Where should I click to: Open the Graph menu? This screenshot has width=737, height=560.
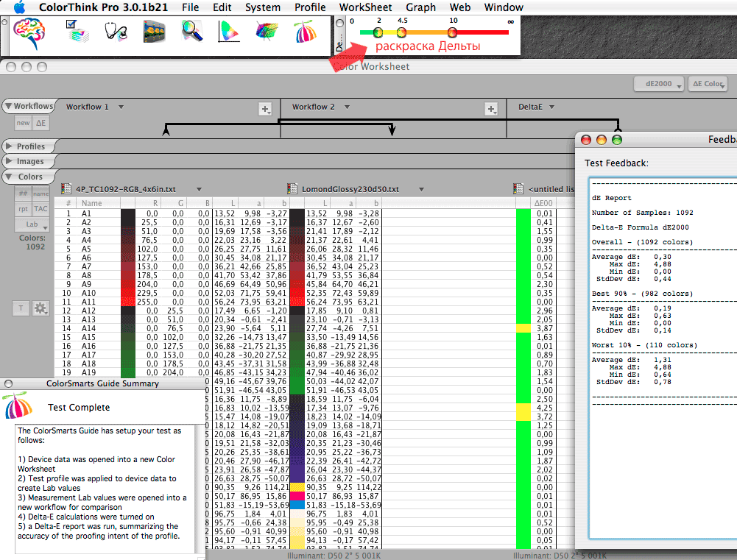click(420, 7)
